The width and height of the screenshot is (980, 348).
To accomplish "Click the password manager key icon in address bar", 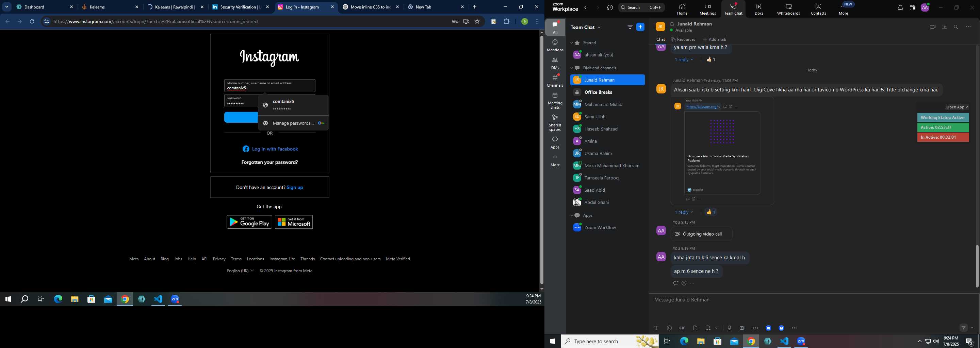I will click(x=455, y=22).
